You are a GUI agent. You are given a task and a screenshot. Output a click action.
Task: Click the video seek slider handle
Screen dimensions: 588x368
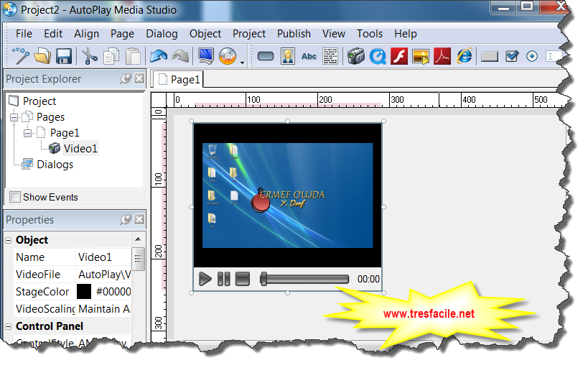[x=263, y=279]
